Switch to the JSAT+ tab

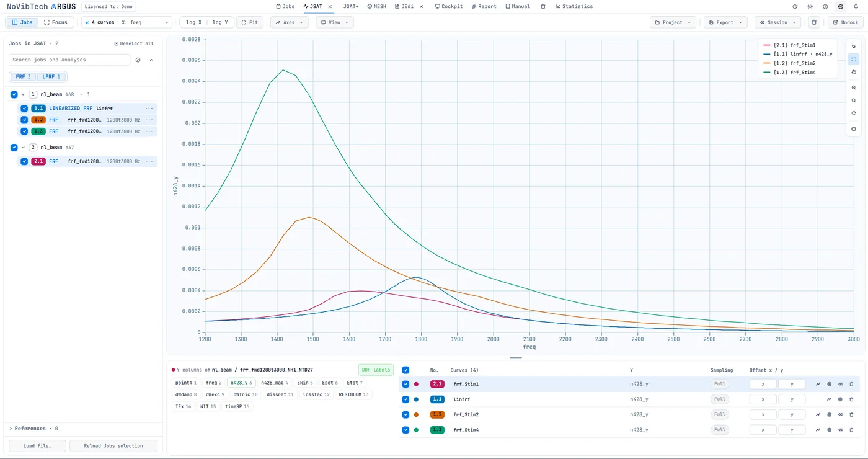(x=351, y=6)
